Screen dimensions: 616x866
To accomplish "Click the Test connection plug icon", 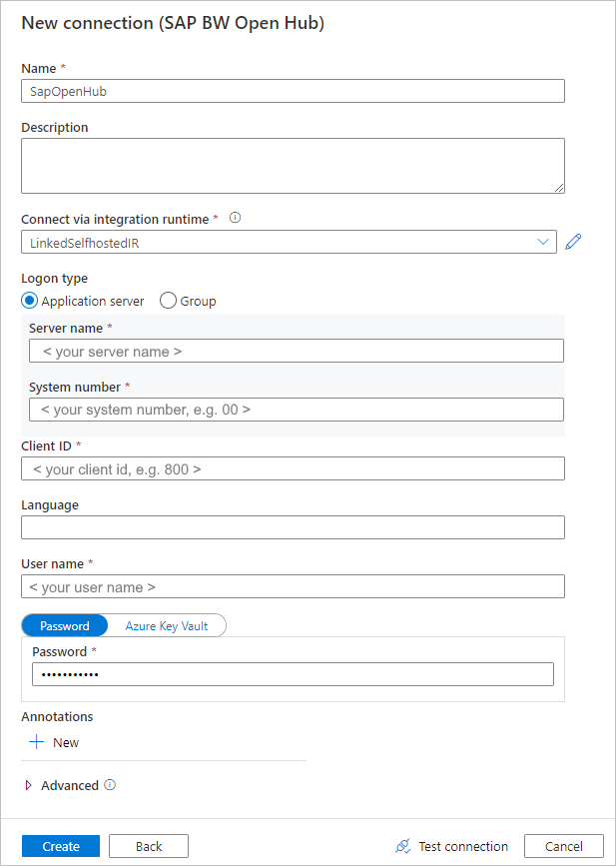I will click(402, 846).
